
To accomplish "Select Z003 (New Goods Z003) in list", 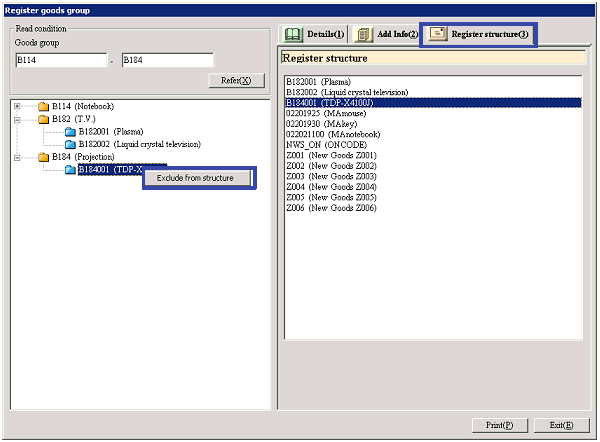I will pos(331,176).
